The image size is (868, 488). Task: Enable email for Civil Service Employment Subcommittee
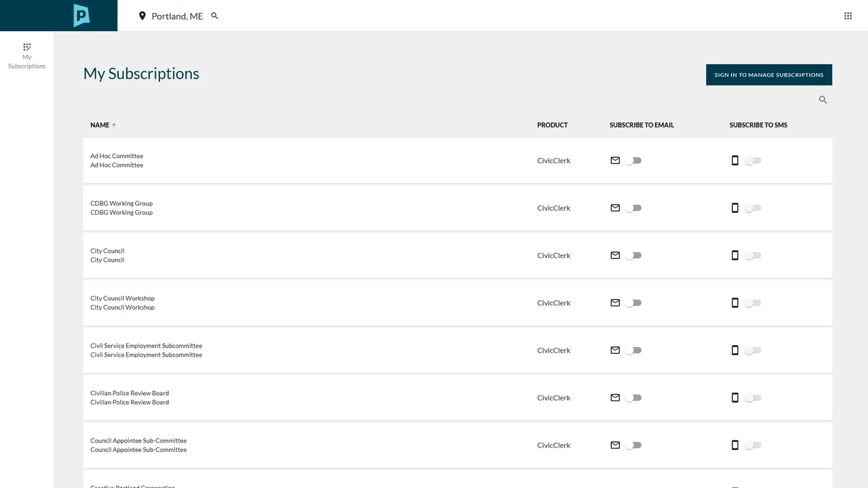[x=633, y=350]
